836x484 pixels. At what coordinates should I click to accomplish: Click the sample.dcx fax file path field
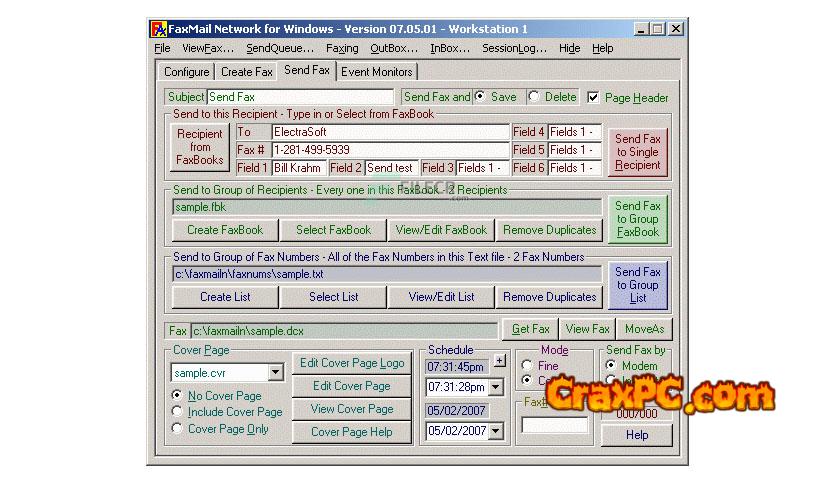point(344,331)
